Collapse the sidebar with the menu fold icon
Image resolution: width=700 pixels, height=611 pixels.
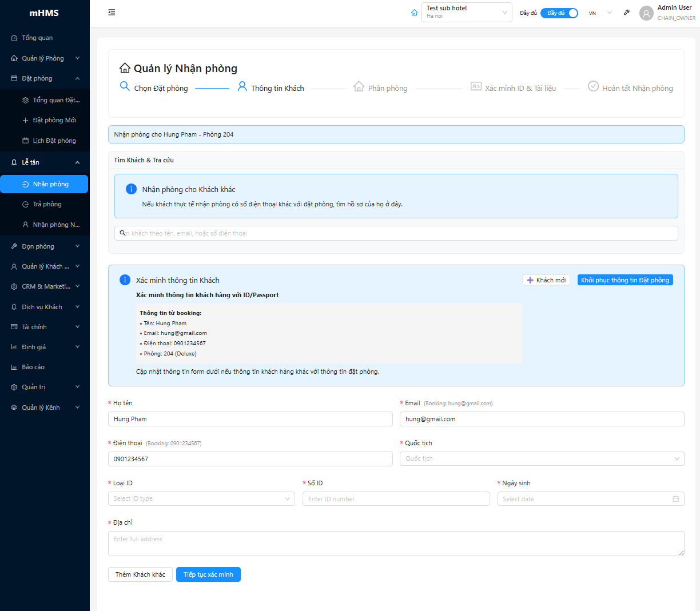point(112,12)
